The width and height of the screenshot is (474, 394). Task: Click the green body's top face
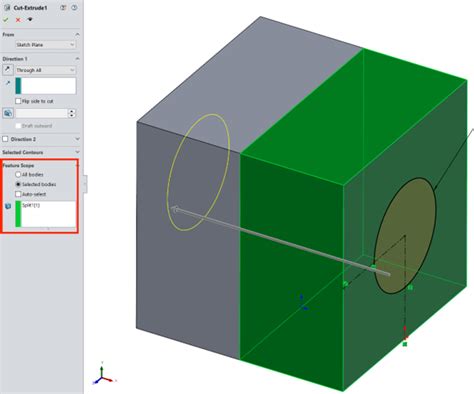353,117
